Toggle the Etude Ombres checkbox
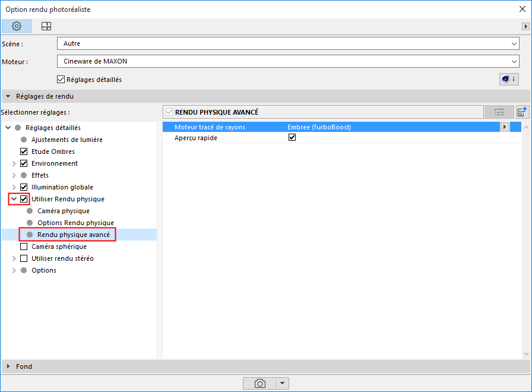The height and width of the screenshot is (392, 532). (24, 151)
